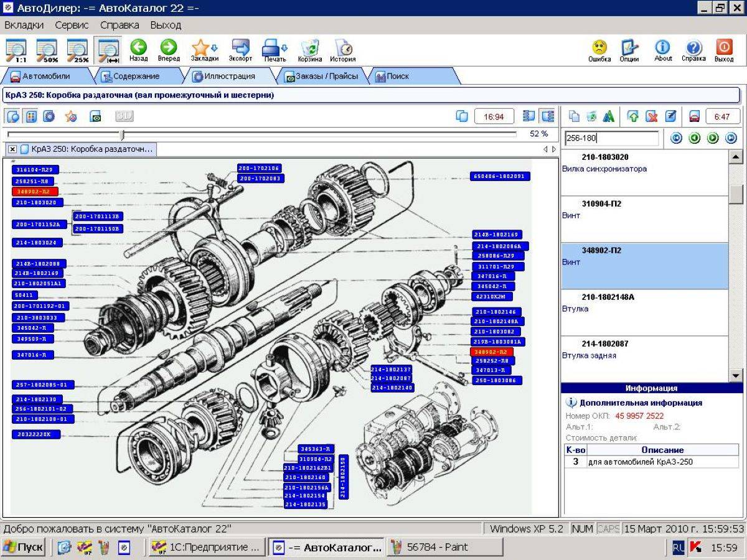
Task: Click the star bookmark illustration icon
Action: 71,116
